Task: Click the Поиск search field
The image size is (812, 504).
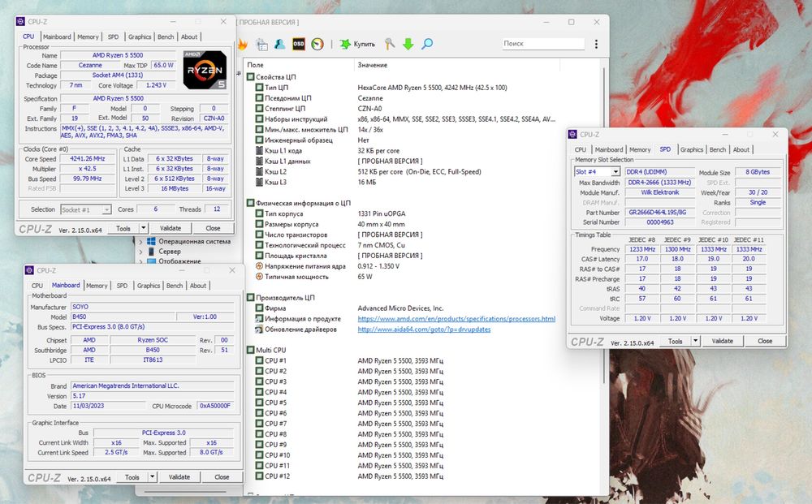Action: coord(542,44)
